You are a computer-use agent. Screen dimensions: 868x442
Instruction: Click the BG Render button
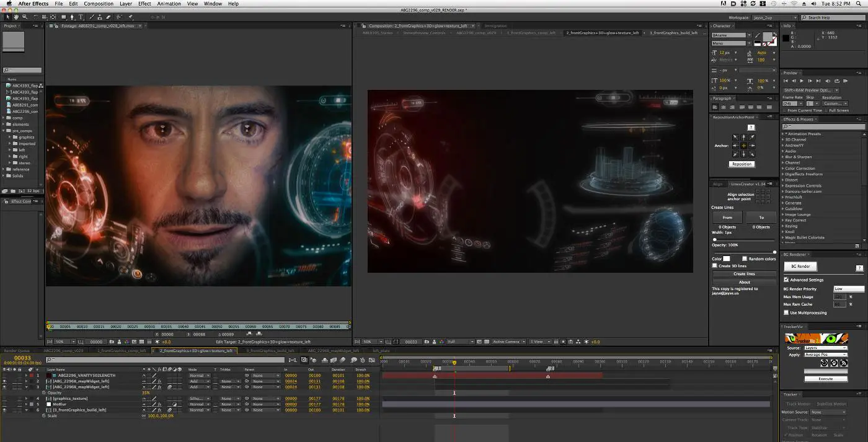(x=800, y=266)
